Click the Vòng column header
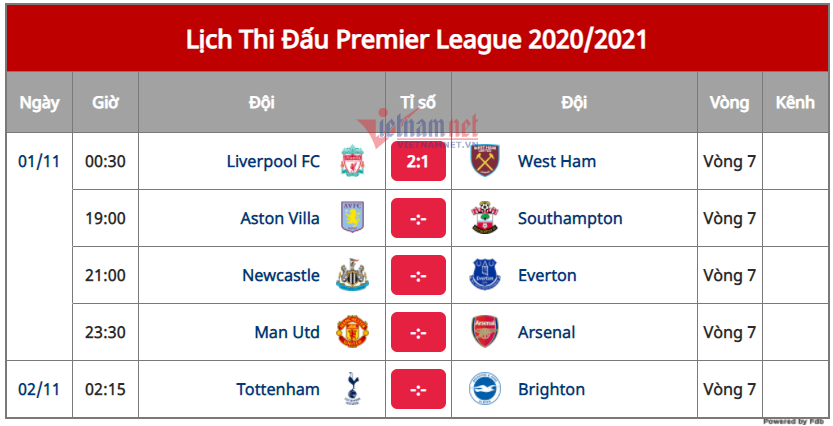This screenshot has width=833, height=426. click(729, 102)
